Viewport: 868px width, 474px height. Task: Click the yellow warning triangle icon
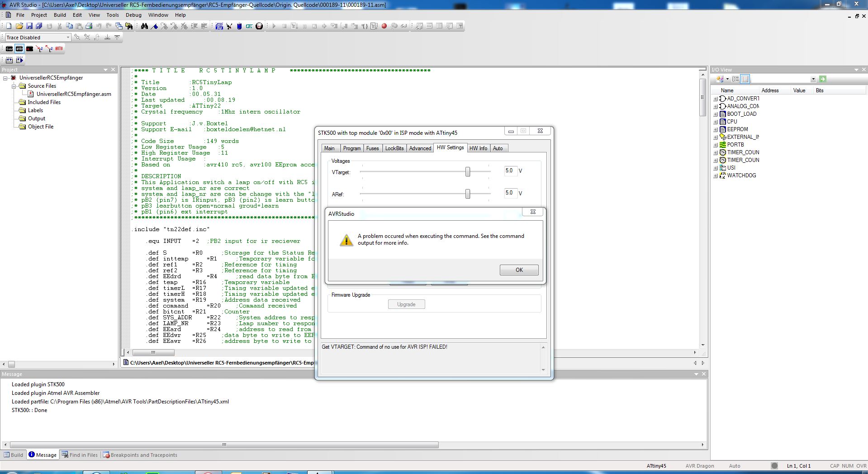[346, 240]
